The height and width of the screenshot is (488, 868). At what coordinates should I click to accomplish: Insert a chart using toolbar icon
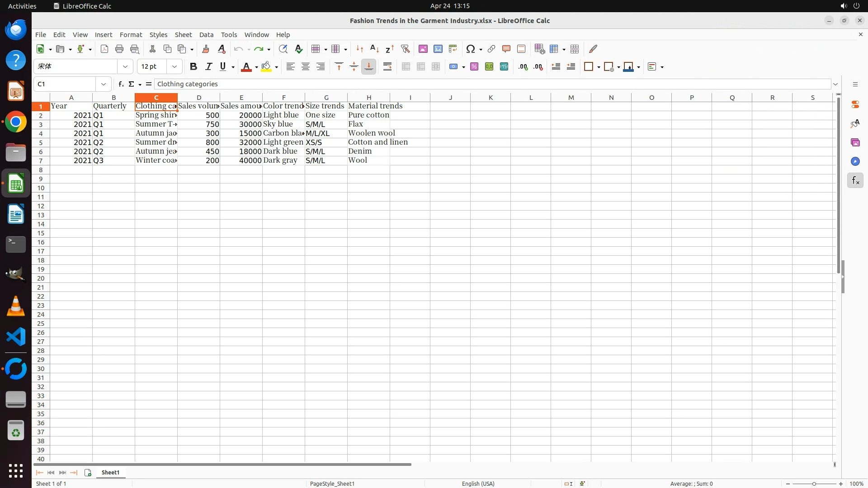click(438, 49)
